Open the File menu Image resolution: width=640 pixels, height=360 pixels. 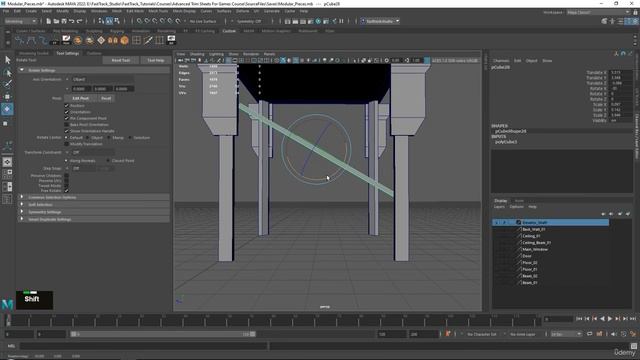[x=6, y=11]
